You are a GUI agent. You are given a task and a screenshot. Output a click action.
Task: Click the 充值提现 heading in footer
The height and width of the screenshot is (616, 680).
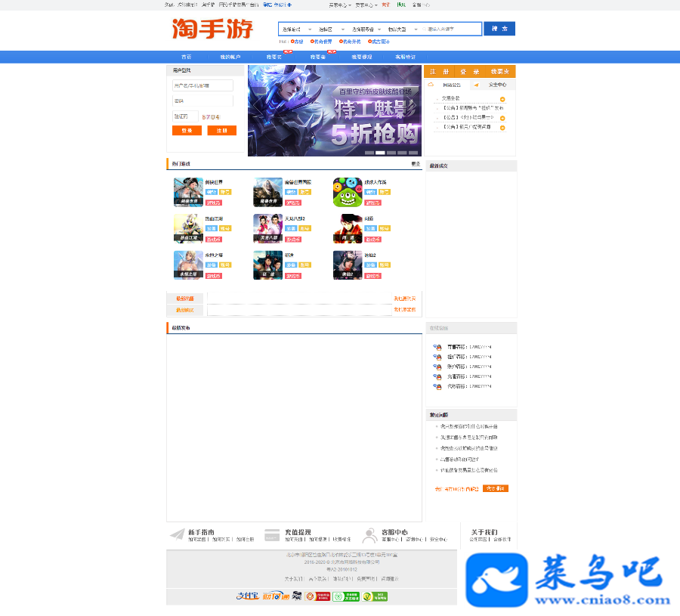[298, 532]
